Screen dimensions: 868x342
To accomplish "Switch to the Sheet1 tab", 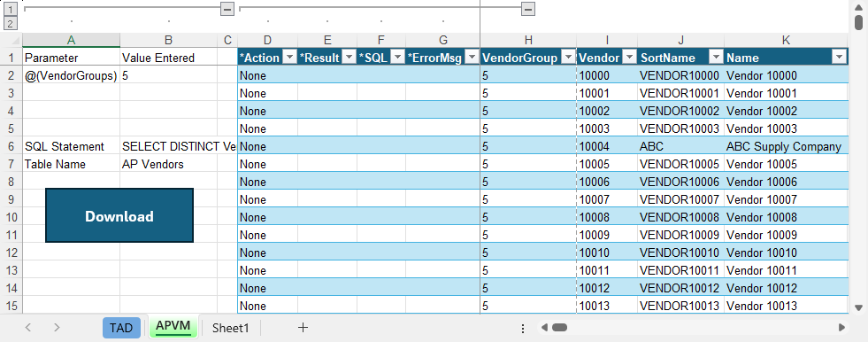I will click(x=230, y=328).
